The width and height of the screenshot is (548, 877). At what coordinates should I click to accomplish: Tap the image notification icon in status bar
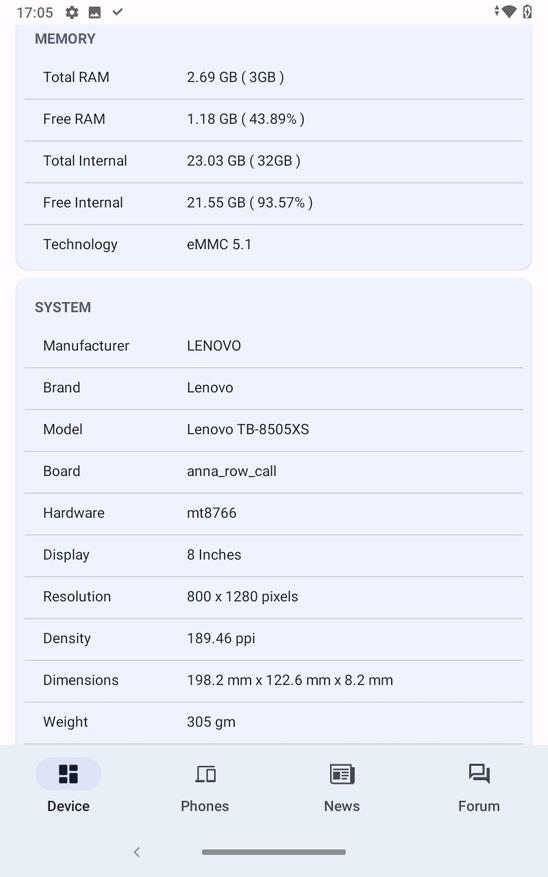(x=95, y=12)
